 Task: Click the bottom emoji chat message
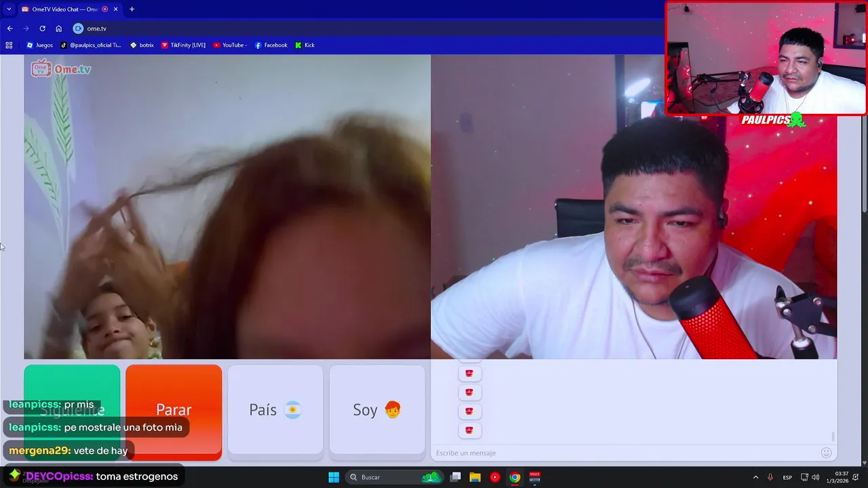469,430
